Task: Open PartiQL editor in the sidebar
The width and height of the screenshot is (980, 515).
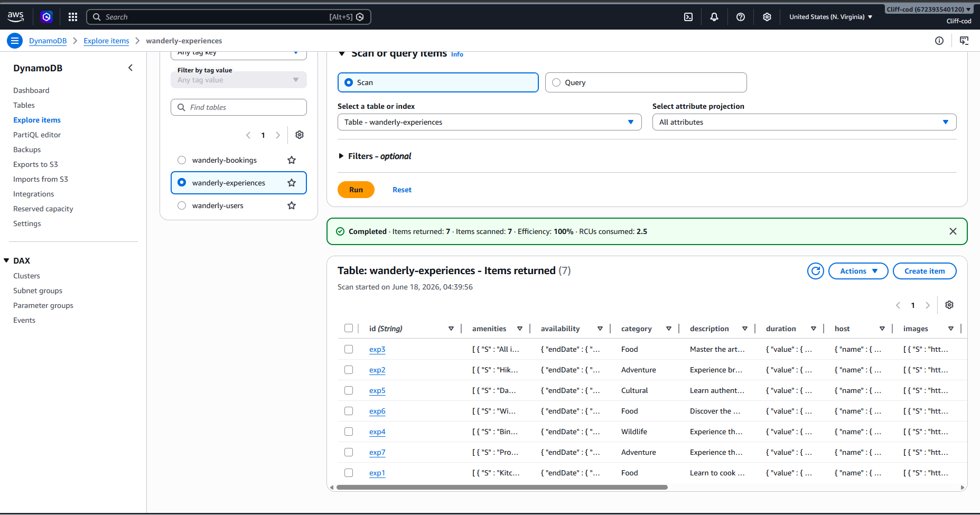Action: pos(37,135)
